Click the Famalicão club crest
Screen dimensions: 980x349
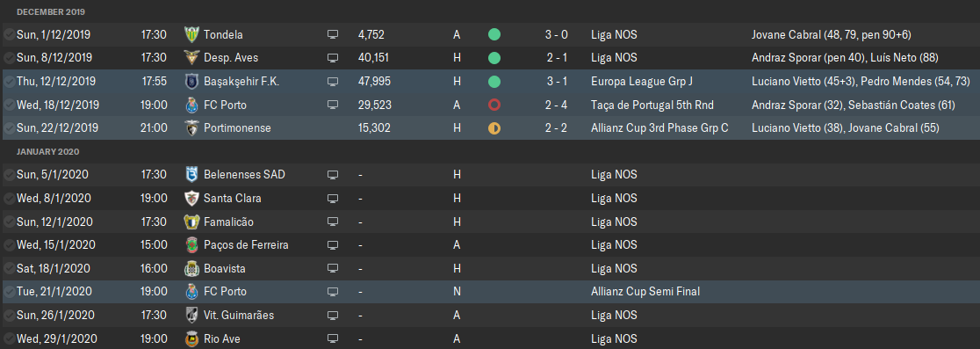point(191,222)
